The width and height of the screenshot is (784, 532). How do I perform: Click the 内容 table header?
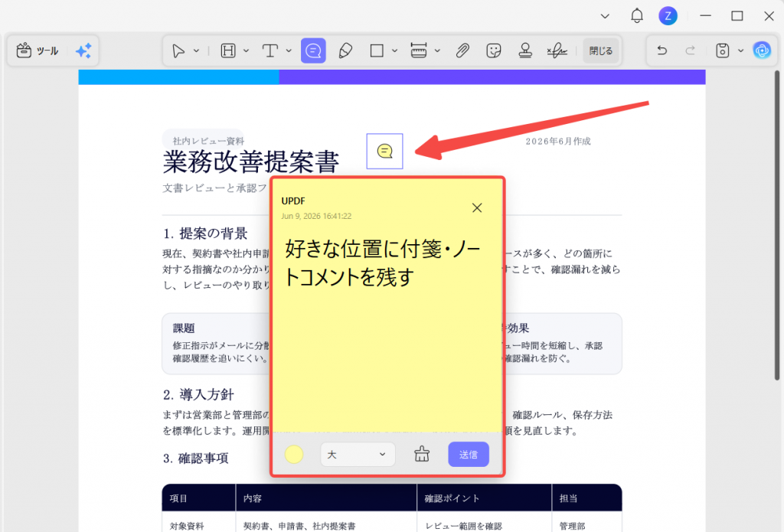[253, 498]
